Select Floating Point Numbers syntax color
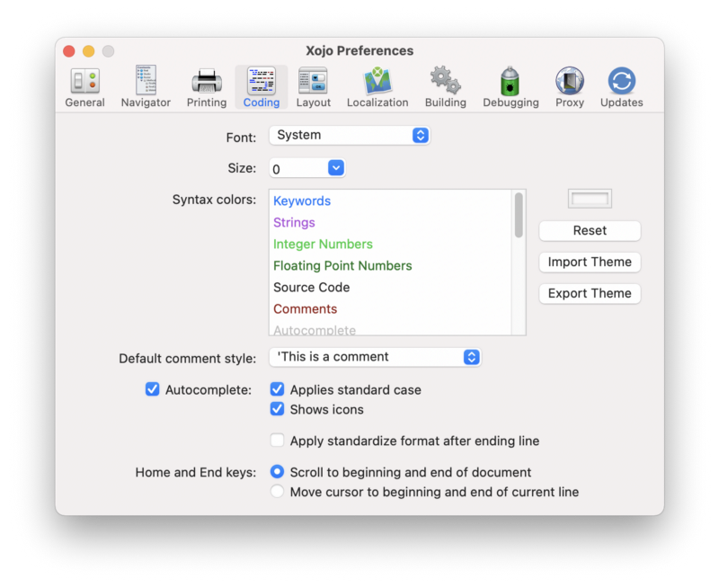This screenshot has height=588, width=719. tap(342, 265)
